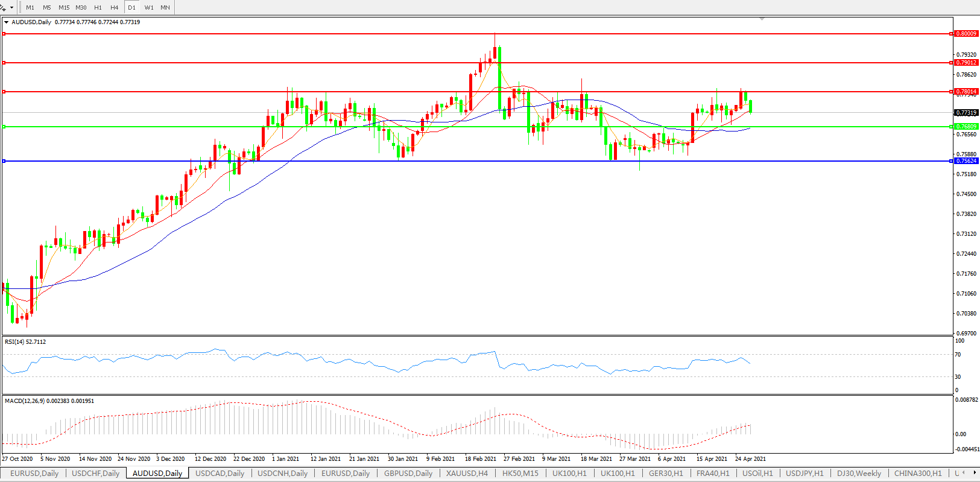This screenshot has height=482, width=980.
Task: Click the left handle of the blue horizontal line
Action: 4,161
